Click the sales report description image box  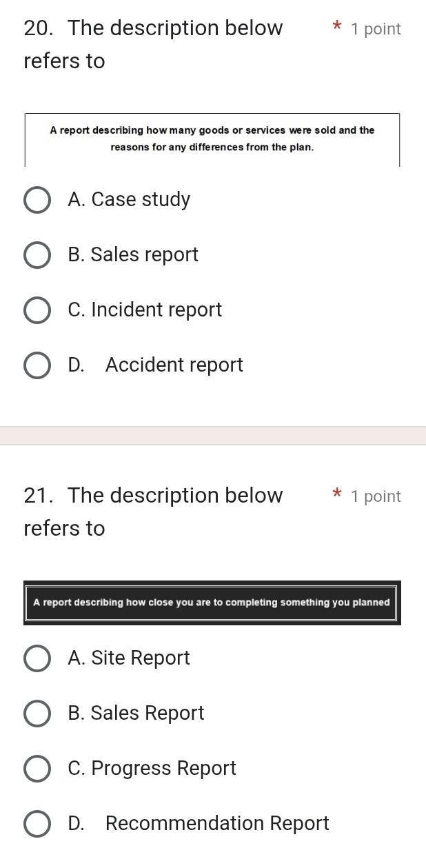tap(212, 139)
